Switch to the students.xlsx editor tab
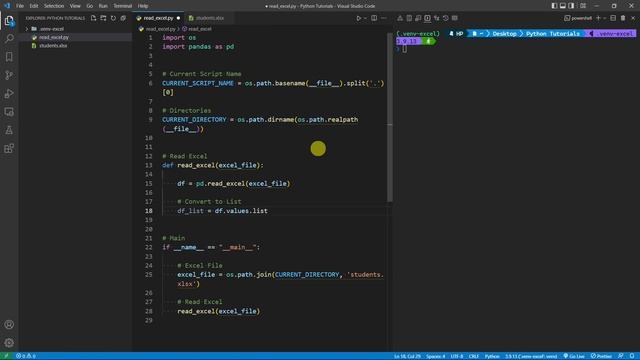Screen dimensions: 640x360 pyautogui.click(x=209, y=18)
